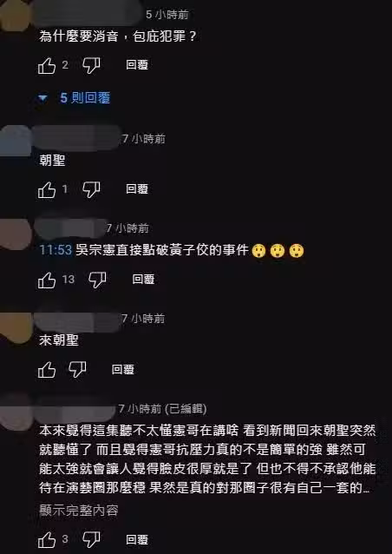
Task: Expand the 5 則回覆 replies
Action: click(x=75, y=98)
